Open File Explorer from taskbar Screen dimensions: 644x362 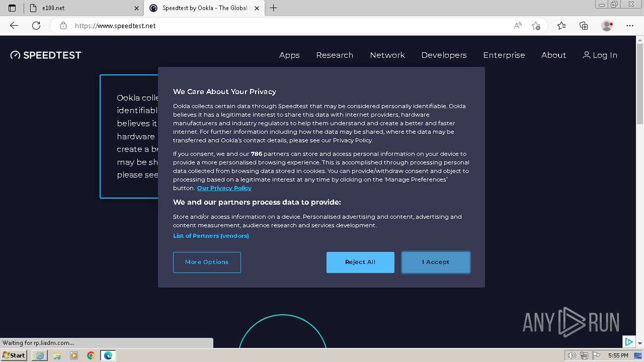[57, 355]
